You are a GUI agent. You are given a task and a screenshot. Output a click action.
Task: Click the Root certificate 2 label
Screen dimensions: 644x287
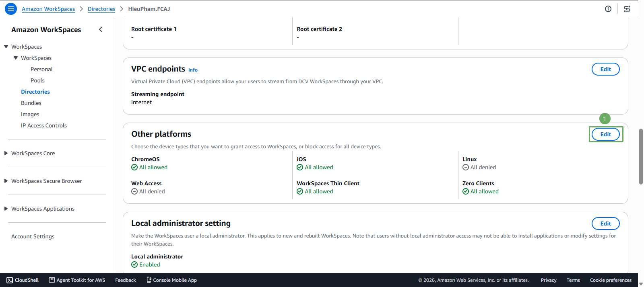319,29
